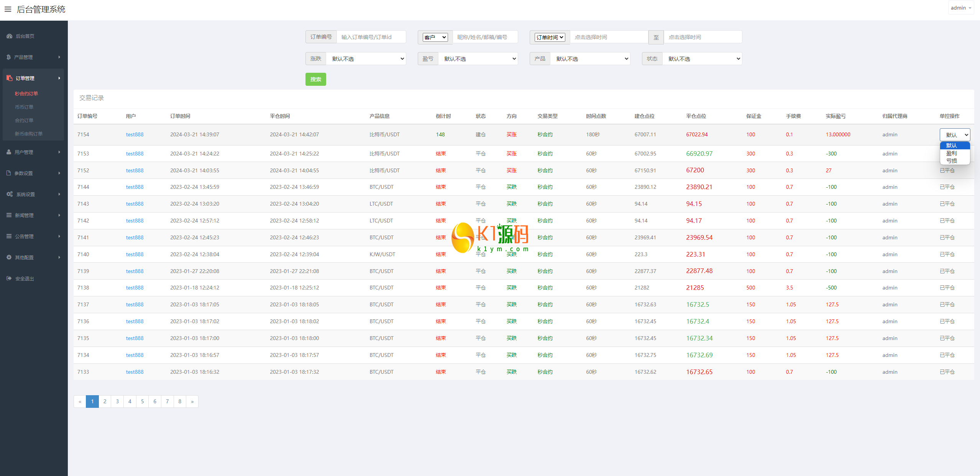Image resolution: width=980 pixels, height=476 pixels.
Task: Open the 涨跌 filter dropdown
Action: coord(366,59)
